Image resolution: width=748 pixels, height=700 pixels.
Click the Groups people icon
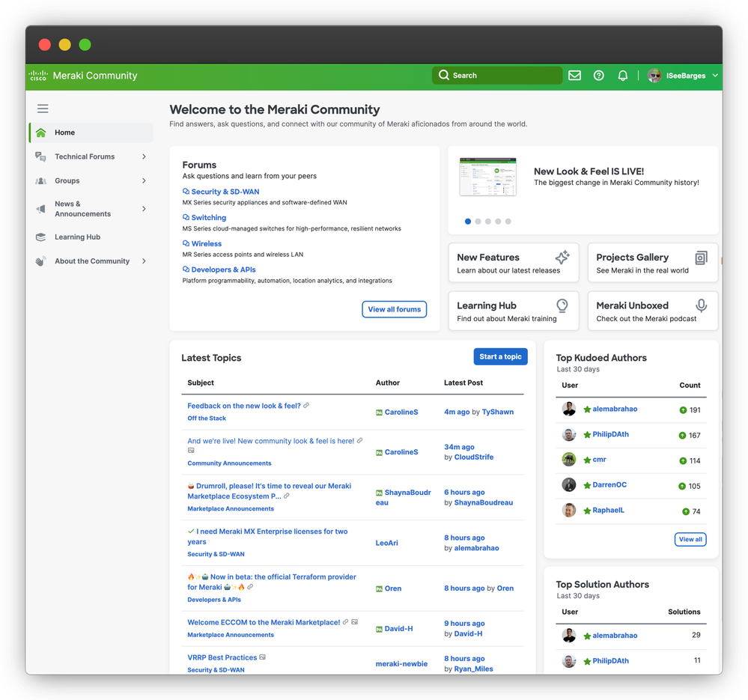coord(41,180)
